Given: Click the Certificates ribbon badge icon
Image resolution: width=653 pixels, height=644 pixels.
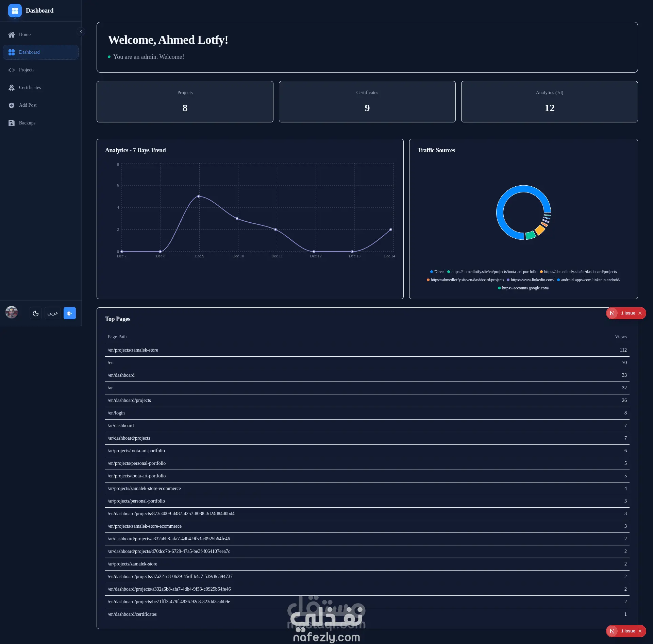Looking at the screenshot, I should click(12, 88).
